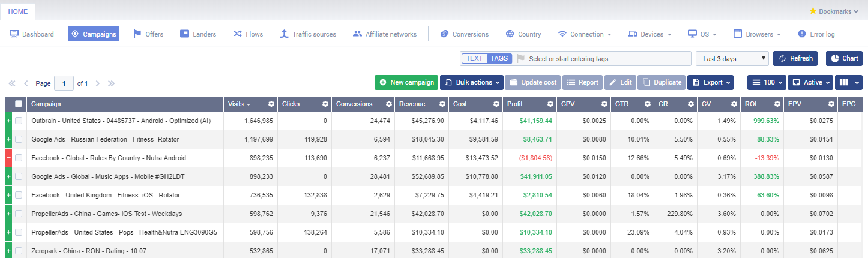Open column layout selector dropdown
This screenshot has height=258, width=868.
tap(848, 82)
